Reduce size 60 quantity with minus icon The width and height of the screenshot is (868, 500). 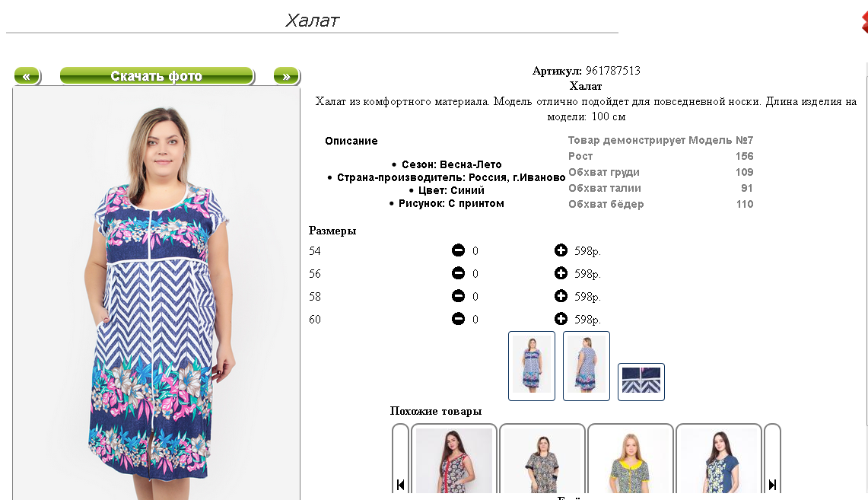coord(459,318)
